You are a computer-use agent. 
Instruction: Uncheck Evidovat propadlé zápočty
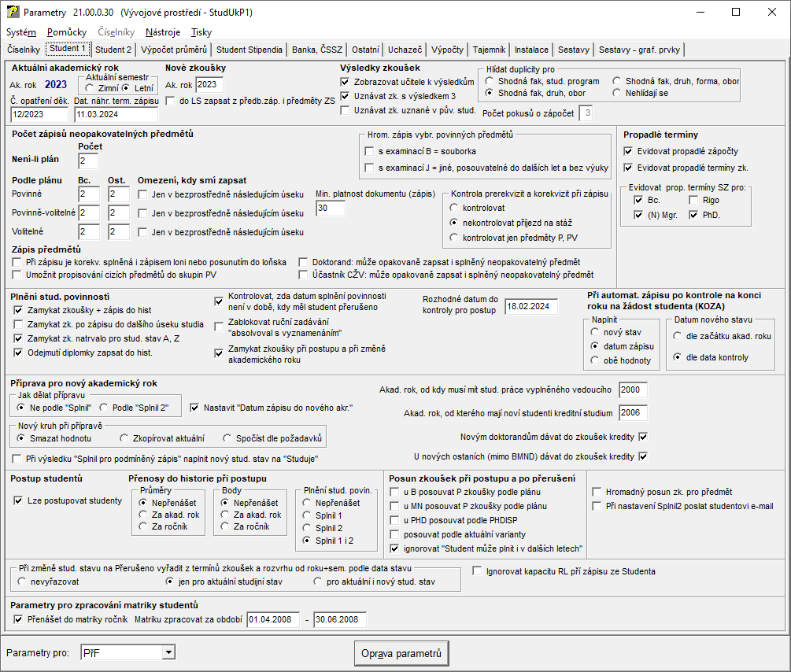pyautogui.click(x=628, y=151)
